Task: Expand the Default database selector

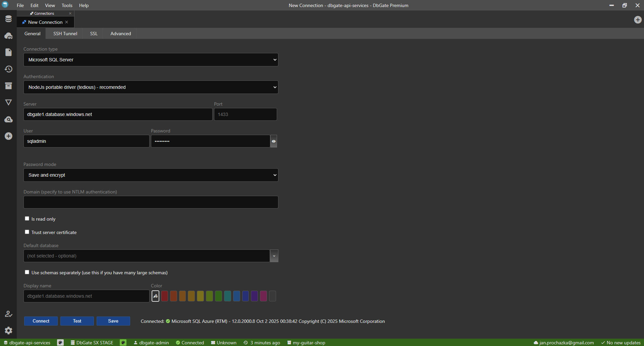Action: (x=274, y=255)
